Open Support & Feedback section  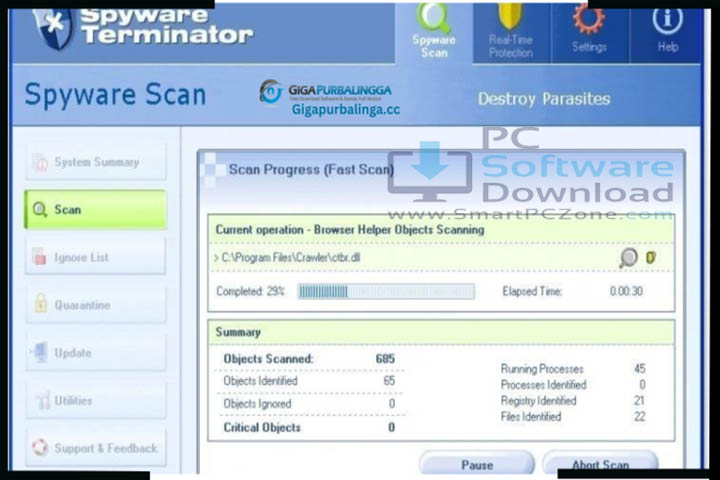pos(96,448)
